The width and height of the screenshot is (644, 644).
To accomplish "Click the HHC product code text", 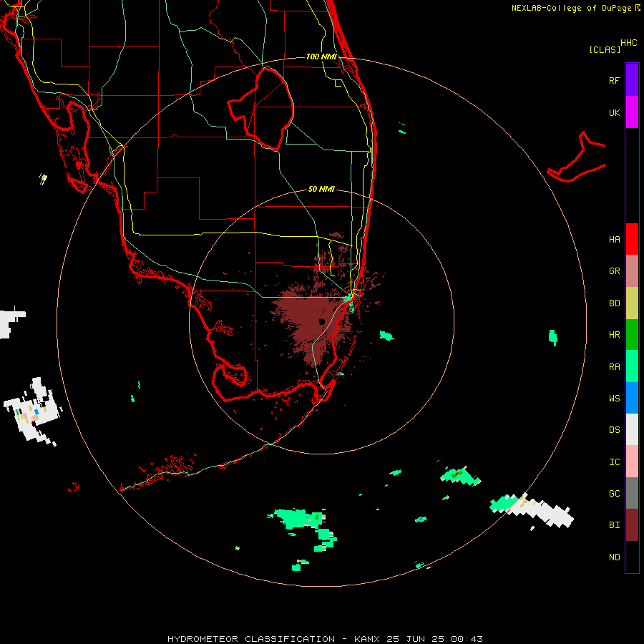I will [629, 43].
